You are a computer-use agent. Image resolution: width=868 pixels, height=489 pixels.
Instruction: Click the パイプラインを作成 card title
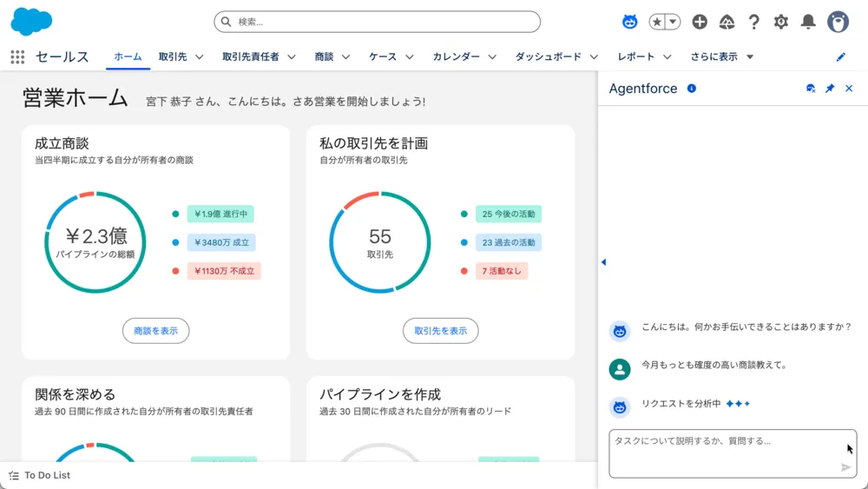tap(380, 394)
